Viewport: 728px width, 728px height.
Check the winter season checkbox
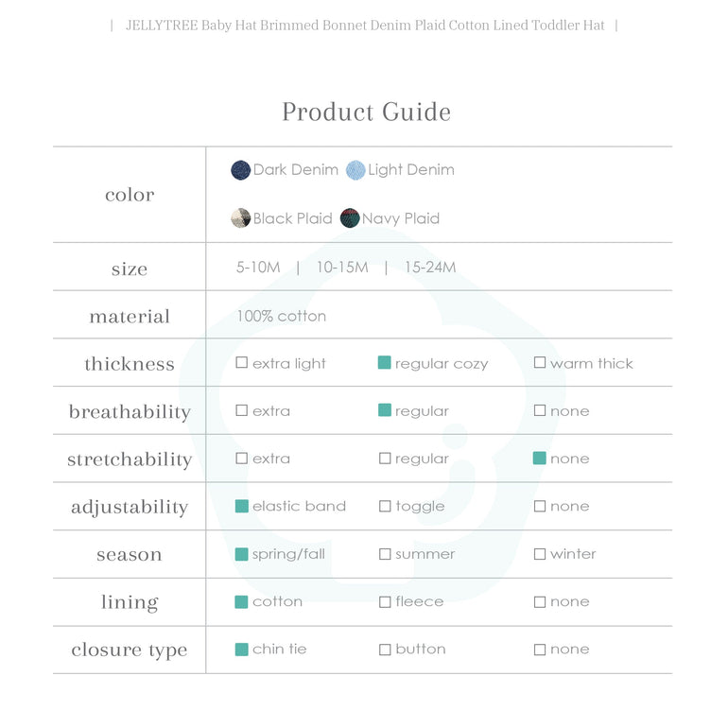(x=540, y=554)
